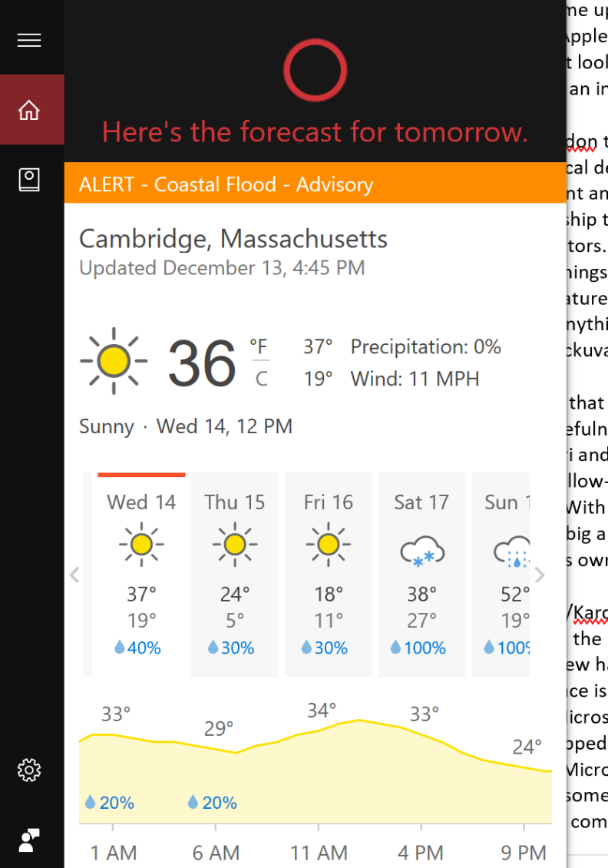Click the Feedback person icon
This screenshot has height=868, width=608.
[x=29, y=840]
